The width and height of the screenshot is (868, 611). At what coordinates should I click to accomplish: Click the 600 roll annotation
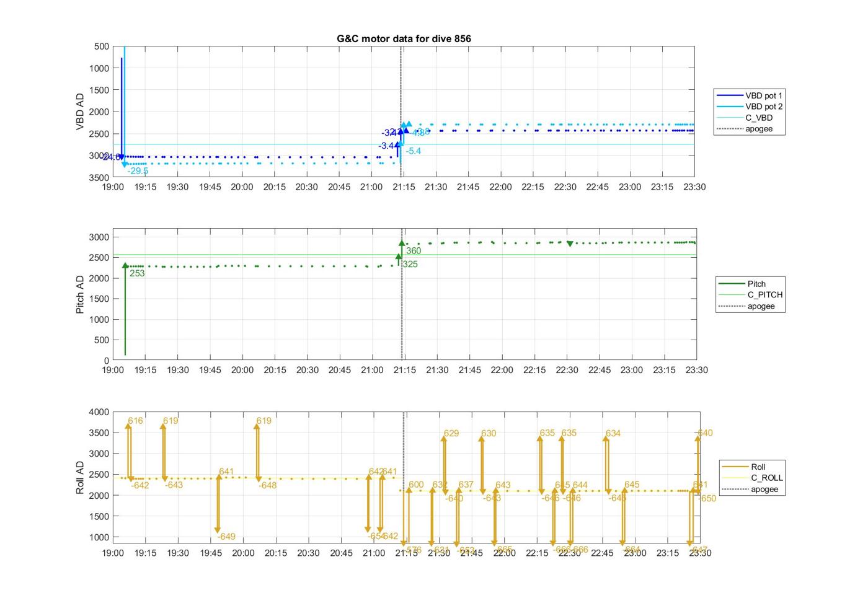(416, 485)
